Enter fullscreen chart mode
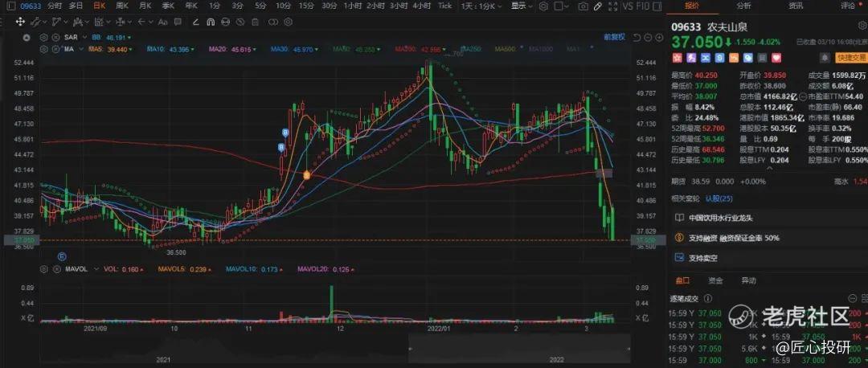Screen dimensions: 868x368 [612, 6]
